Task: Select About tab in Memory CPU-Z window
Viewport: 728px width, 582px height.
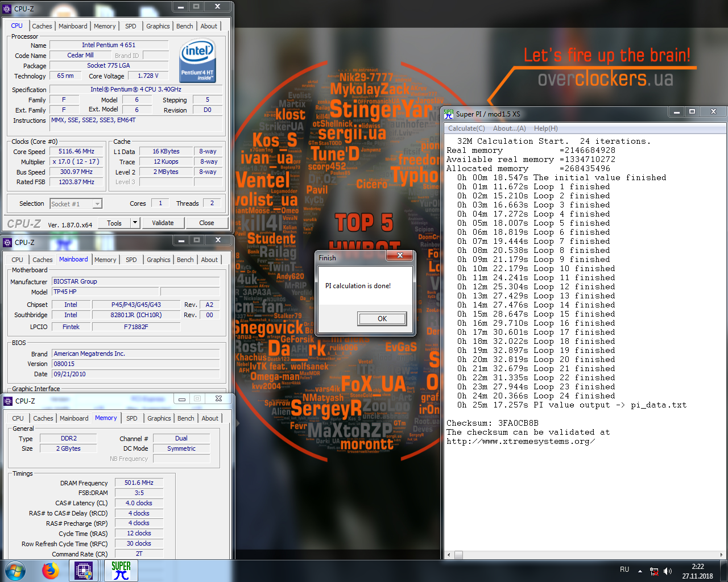Action: tap(210, 418)
